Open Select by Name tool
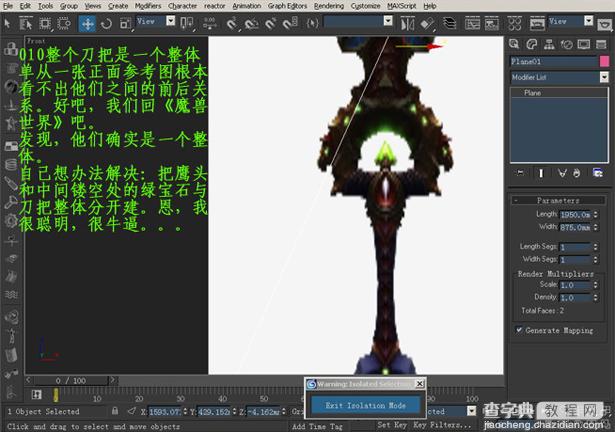This screenshot has height=432, width=615. 26,24
